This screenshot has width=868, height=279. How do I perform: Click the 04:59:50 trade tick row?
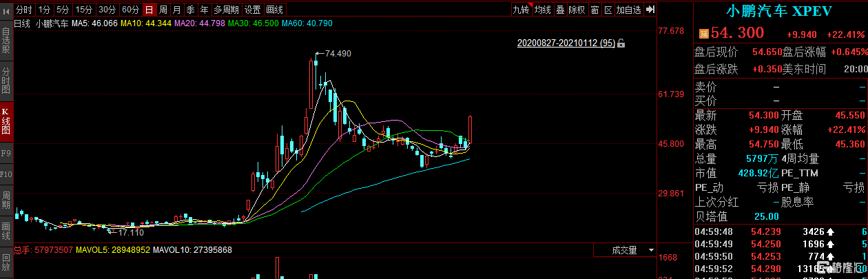coord(781,256)
